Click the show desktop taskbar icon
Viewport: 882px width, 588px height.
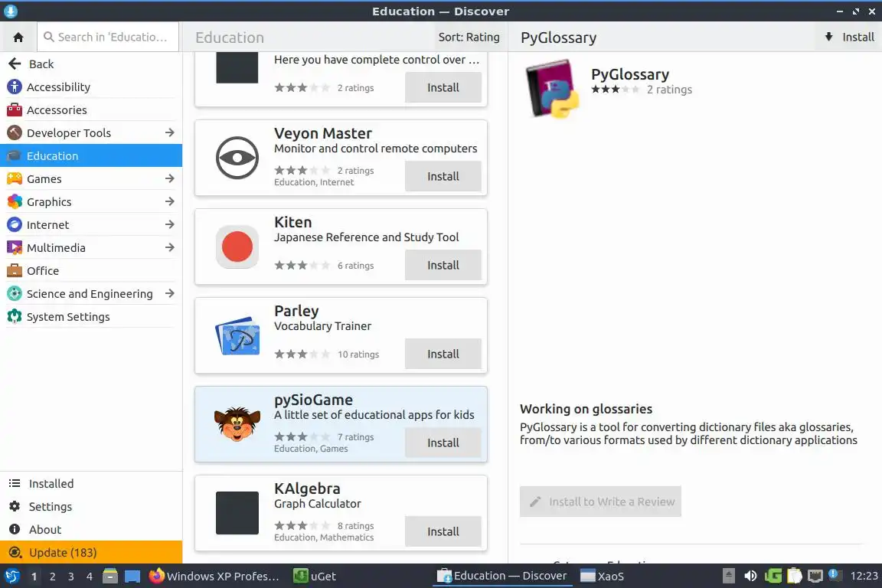(x=132, y=577)
